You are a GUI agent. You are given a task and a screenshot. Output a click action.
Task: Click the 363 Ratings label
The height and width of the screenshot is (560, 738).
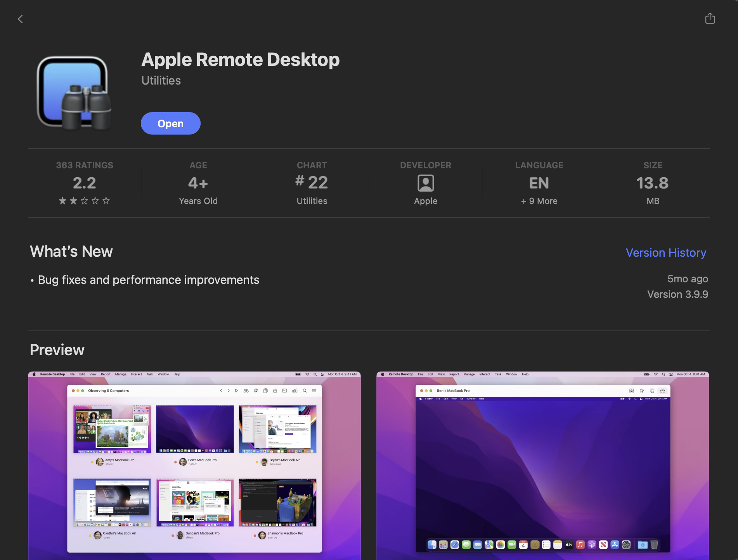(x=85, y=165)
